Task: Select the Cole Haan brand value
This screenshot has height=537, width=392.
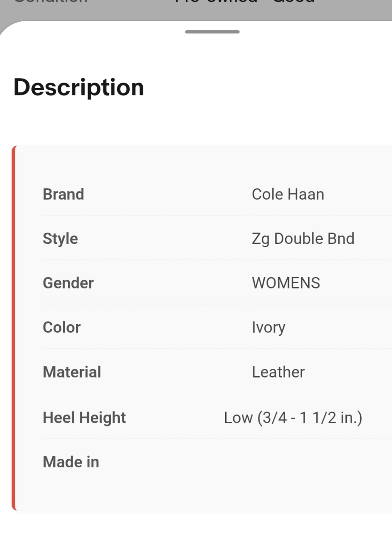Action: (x=288, y=194)
